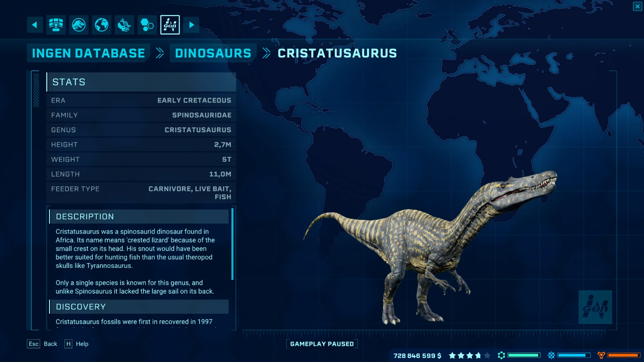
Task: Click the green hexagon-ring division icon
Action: pos(502,355)
